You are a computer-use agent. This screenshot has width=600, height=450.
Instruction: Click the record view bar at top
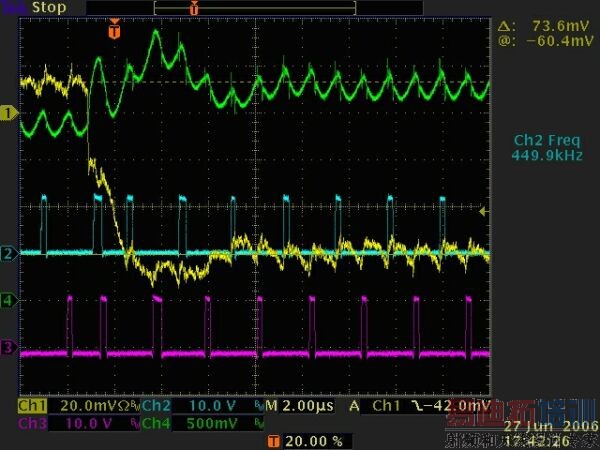pyautogui.click(x=255, y=8)
